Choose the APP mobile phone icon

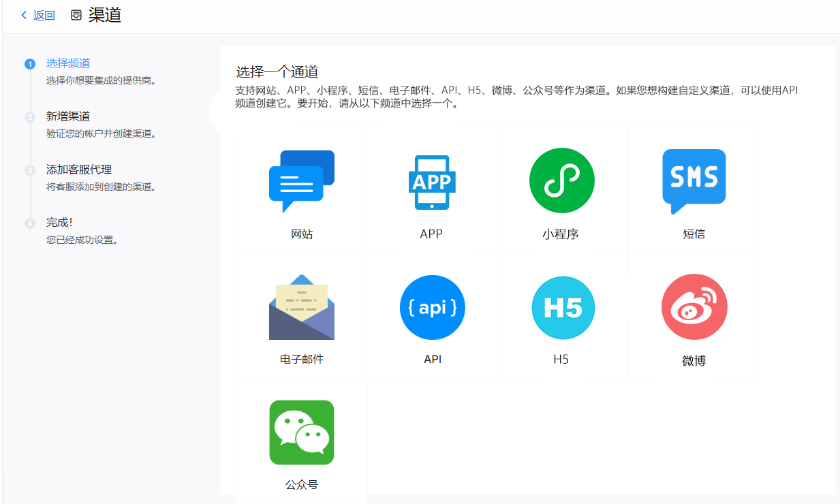(x=431, y=182)
